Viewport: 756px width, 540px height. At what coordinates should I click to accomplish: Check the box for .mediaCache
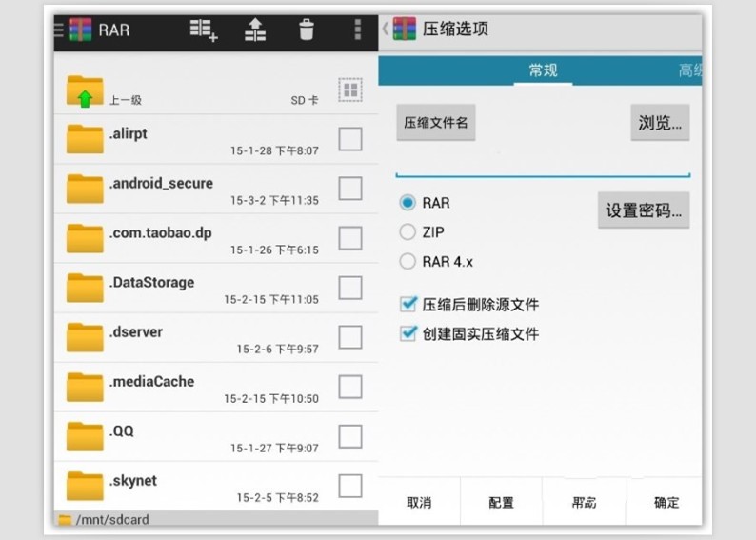pyautogui.click(x=350, y=387)
